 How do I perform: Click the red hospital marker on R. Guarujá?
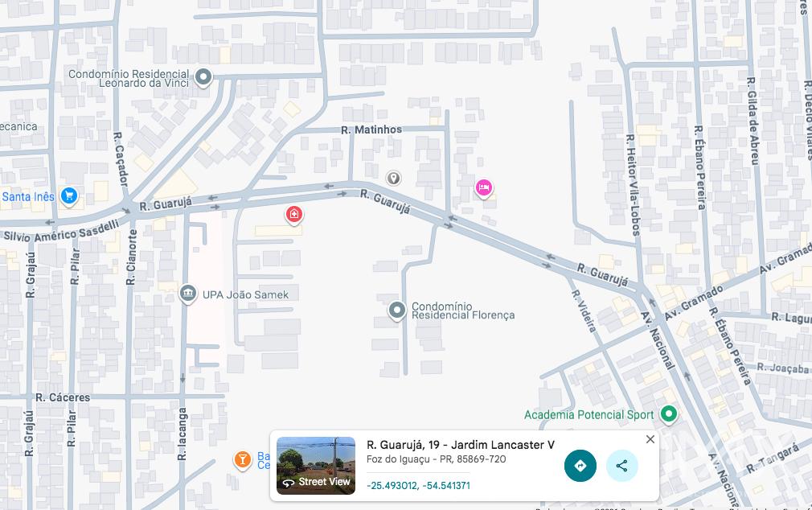pyautogui.click(x=294, y=214)
